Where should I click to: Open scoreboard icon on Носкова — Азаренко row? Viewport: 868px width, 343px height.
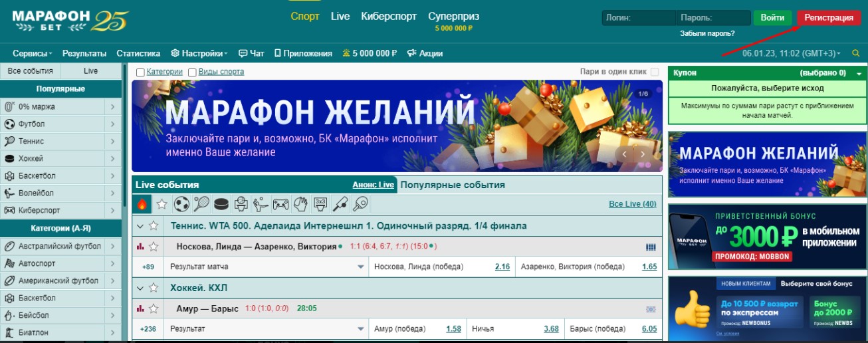click(651, 247)
